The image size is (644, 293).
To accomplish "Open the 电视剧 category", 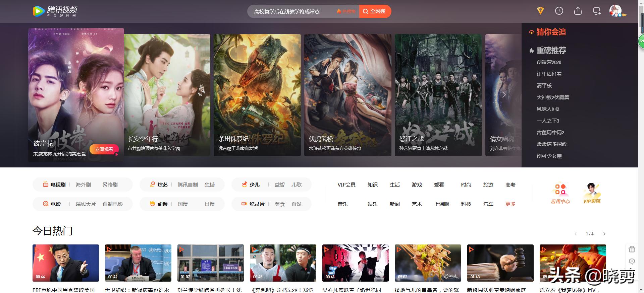I will point(58,185).
